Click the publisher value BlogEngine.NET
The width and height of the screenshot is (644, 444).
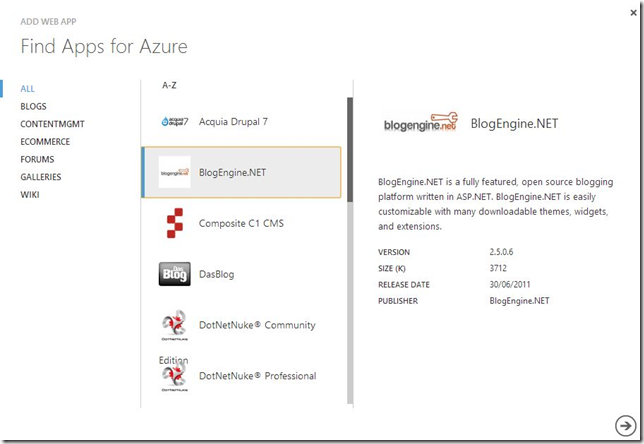point(519,301)
